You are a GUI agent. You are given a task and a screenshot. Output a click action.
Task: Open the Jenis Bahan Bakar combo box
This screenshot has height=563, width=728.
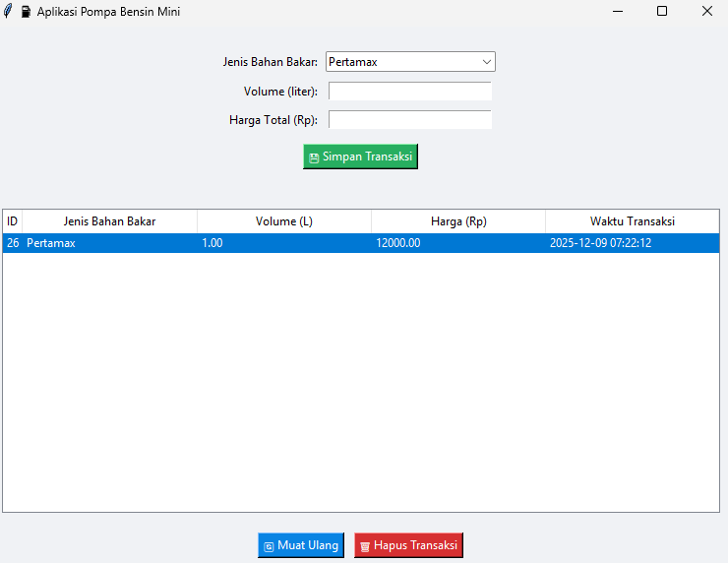pyautogui.click(x=410, y=62)
